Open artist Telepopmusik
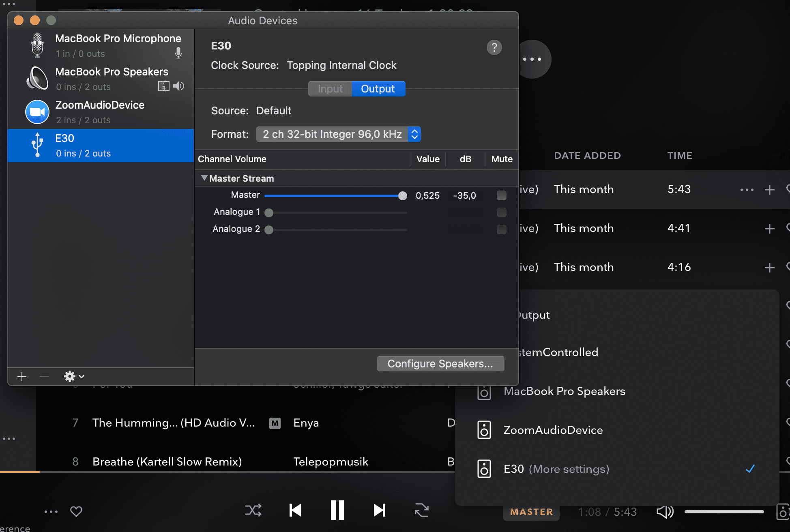Screen dimensions: 790x532 click(x=331, y=462)
